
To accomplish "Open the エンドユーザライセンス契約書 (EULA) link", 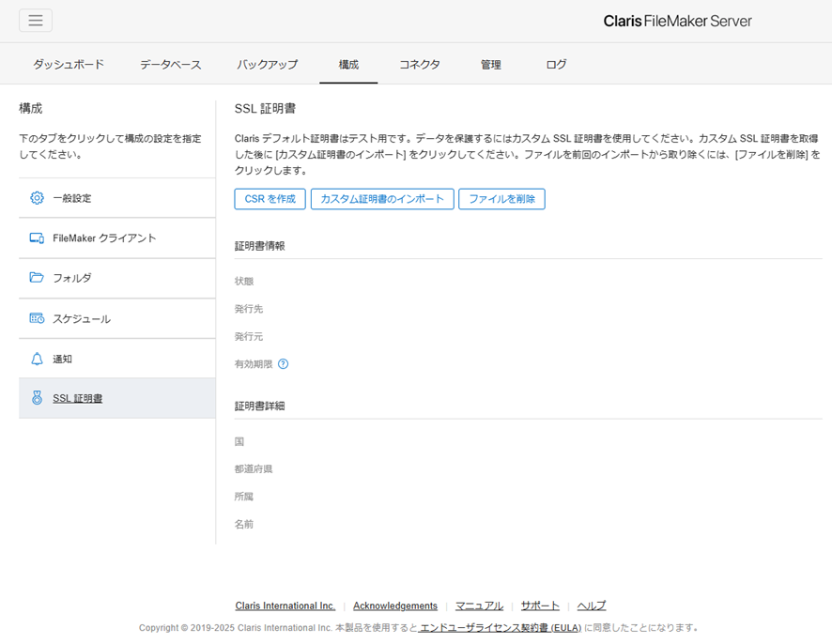I will click(501, 627).
